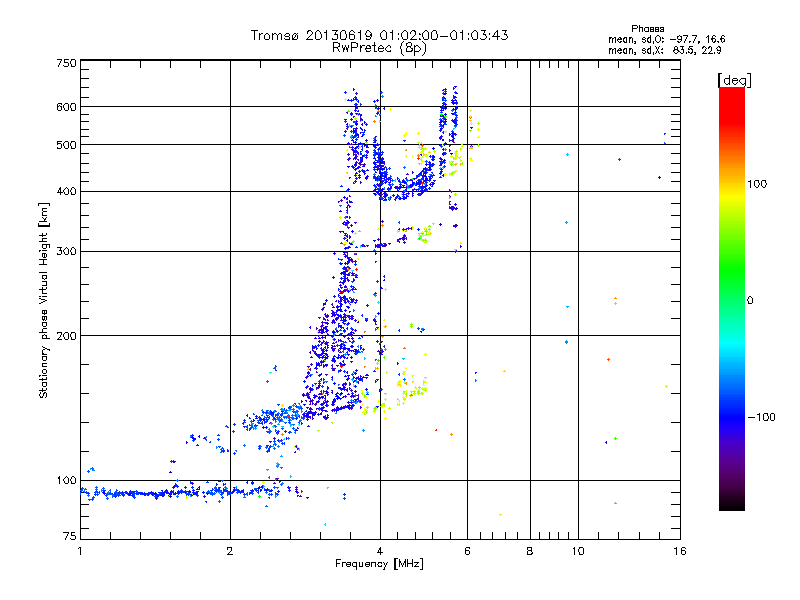Click the colorbar tick label '0'
The width and height of the screenshot is (800, 600).
click(750, 301)
